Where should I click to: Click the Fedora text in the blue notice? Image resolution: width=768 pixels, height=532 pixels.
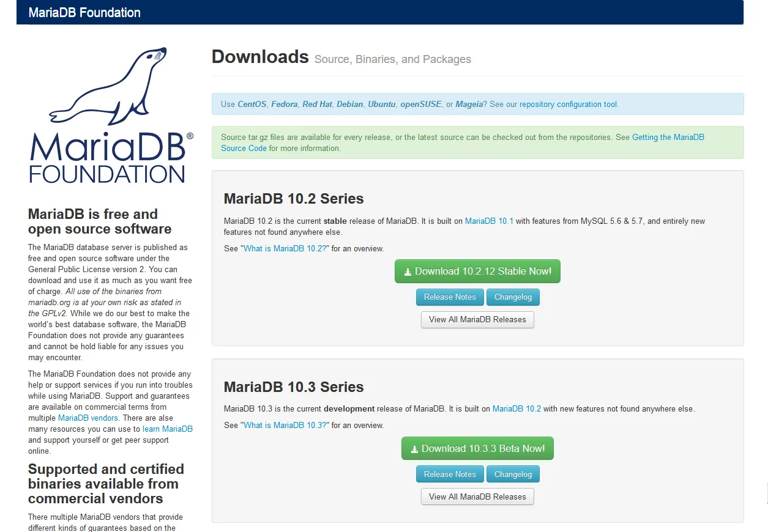(x=285, y=105)
